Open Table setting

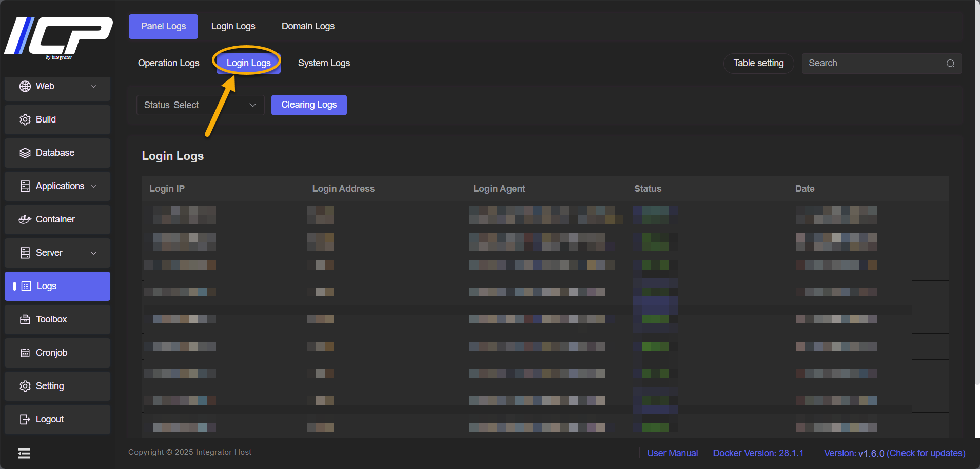tap(758, 63)
